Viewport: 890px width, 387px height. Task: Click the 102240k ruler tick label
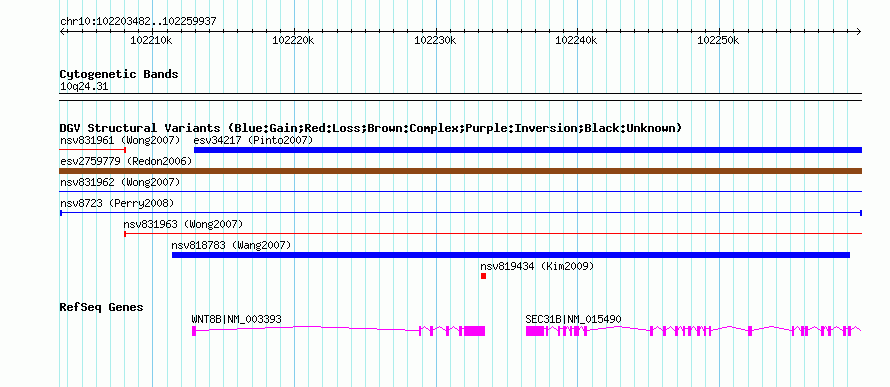point(576,40)
